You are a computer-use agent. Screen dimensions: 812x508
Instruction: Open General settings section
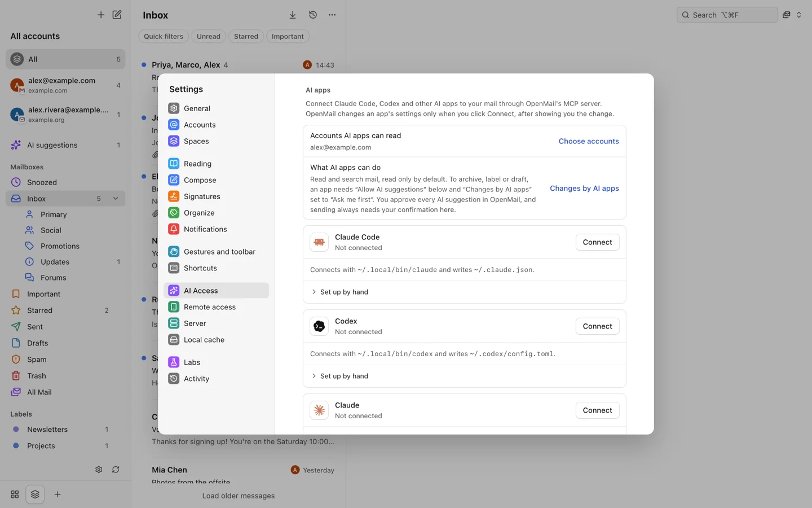point(216,108)
